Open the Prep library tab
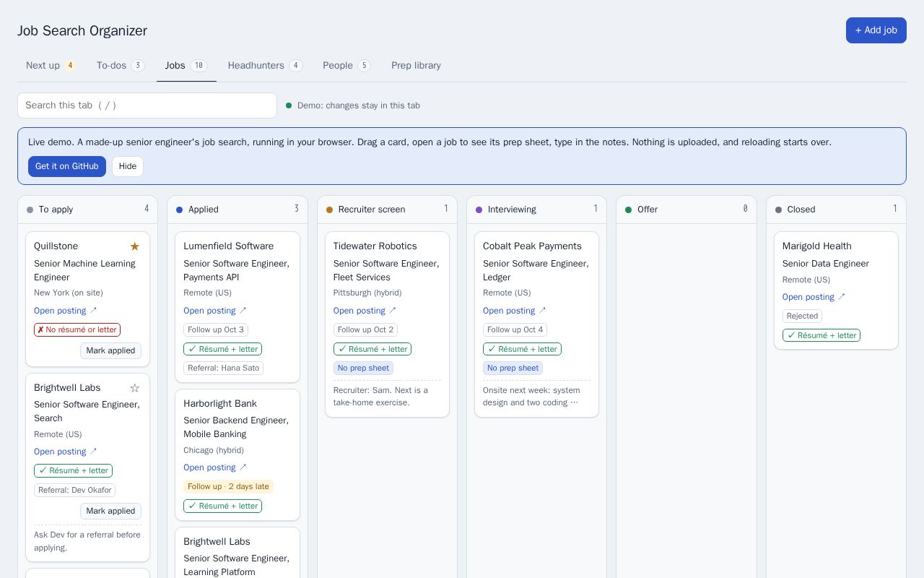924x578 pixels. point(416,66)
